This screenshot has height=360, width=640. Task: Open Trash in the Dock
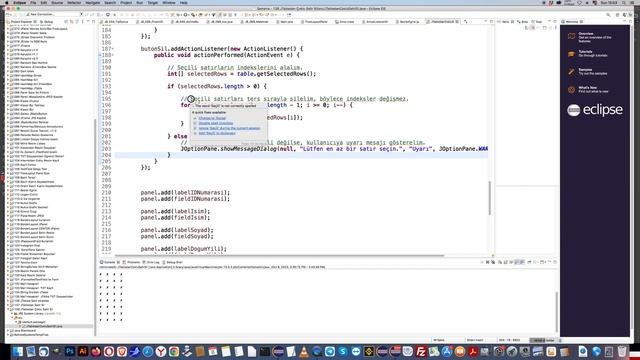tap(622, 351)
